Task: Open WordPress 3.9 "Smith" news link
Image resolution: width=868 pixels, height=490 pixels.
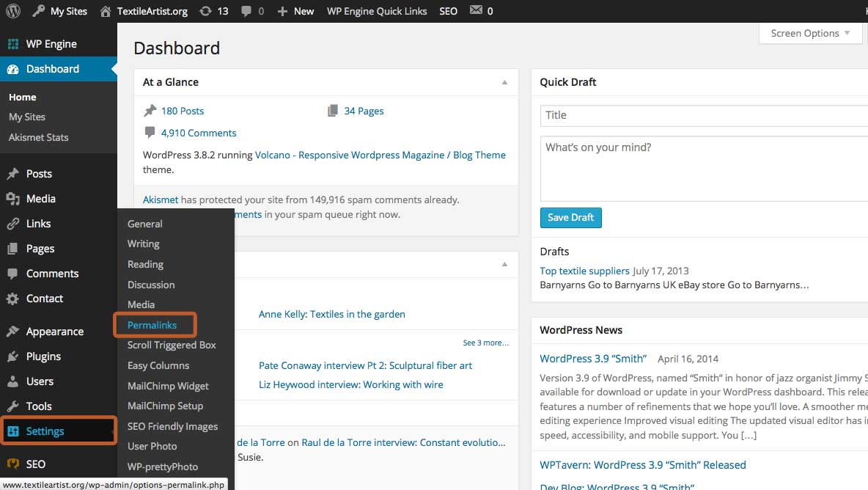Action: (593, 359)
